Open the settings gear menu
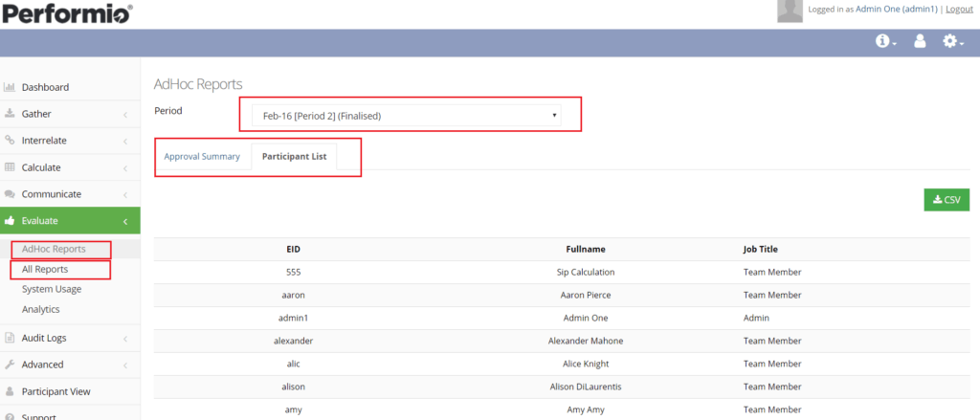 [953, 41]
